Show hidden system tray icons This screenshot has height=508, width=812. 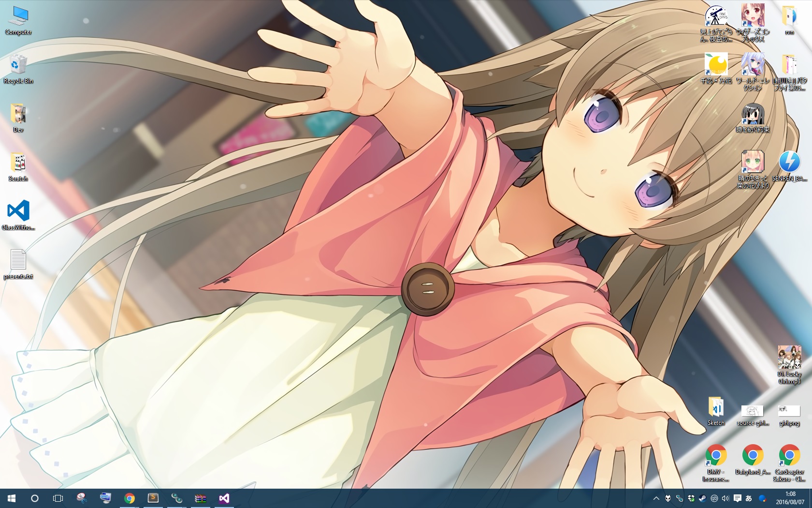click(x=656, y=498)
